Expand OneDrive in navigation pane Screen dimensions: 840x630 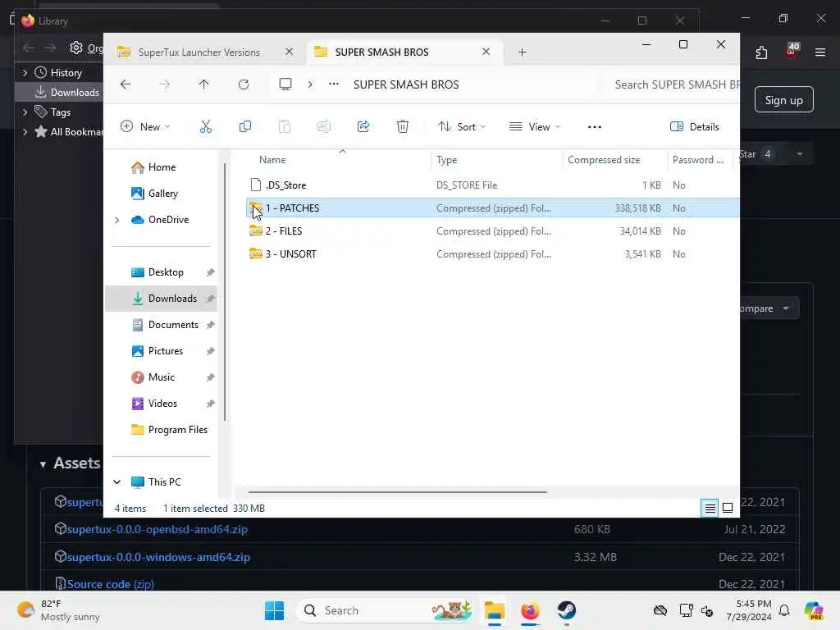(116, 220)
